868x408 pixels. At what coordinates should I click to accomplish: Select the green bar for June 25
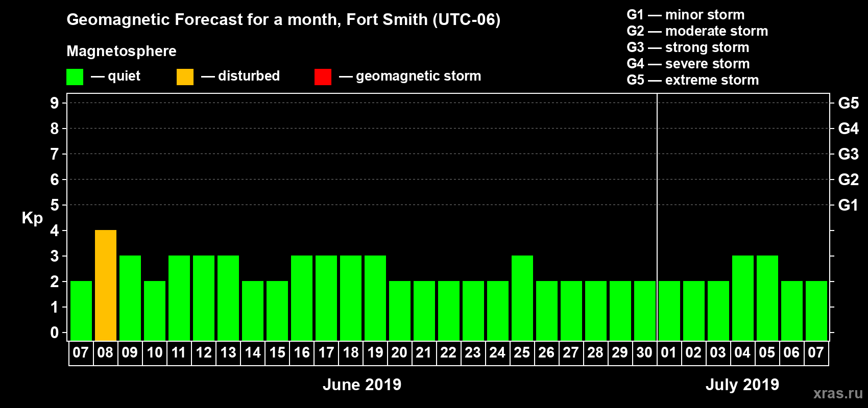point(522,298)
